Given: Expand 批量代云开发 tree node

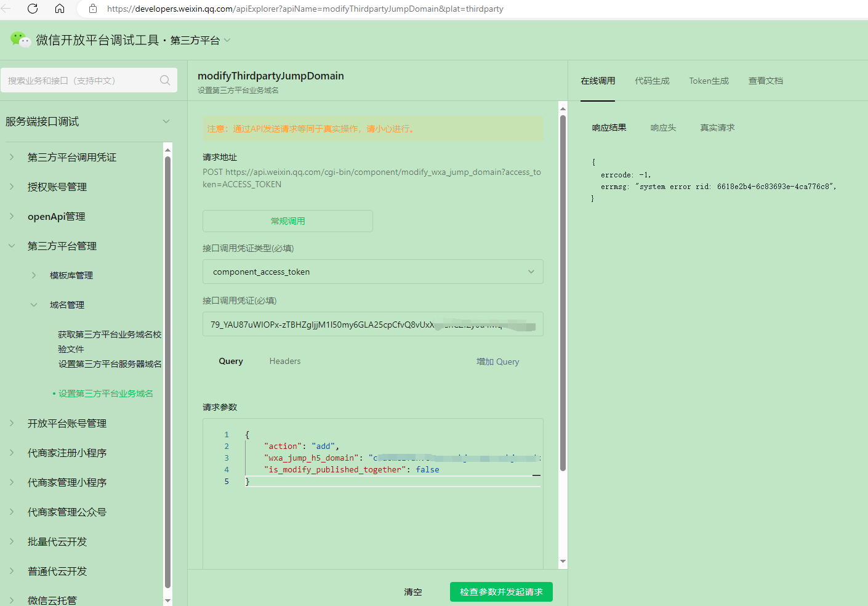Looking at the screenshot, I should click(12, 541).
